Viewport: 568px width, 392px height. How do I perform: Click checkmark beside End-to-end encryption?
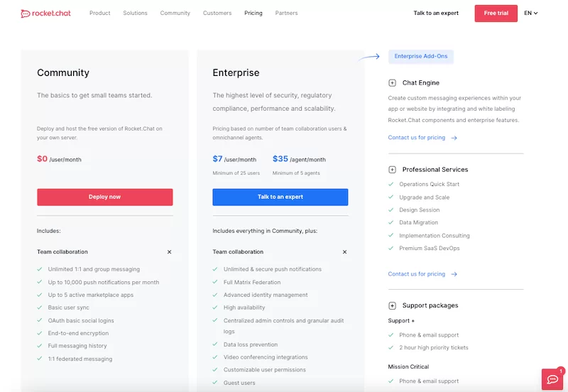40,333
